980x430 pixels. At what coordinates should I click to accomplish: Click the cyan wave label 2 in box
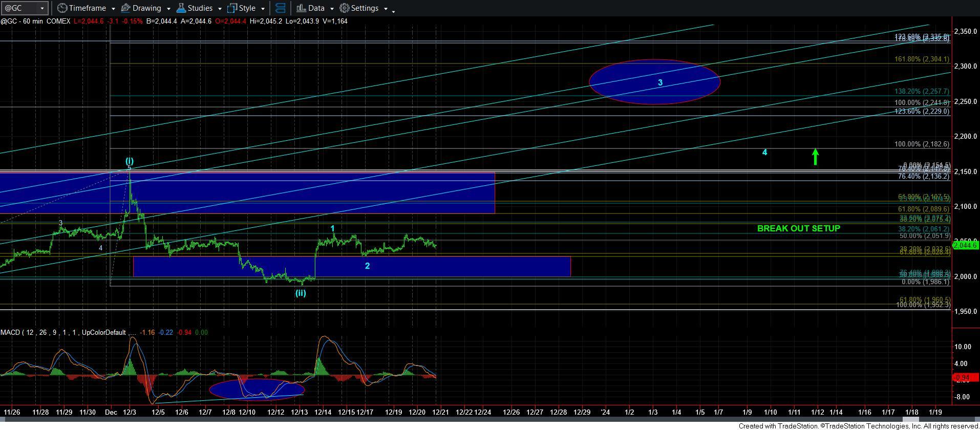click(367, 266)
